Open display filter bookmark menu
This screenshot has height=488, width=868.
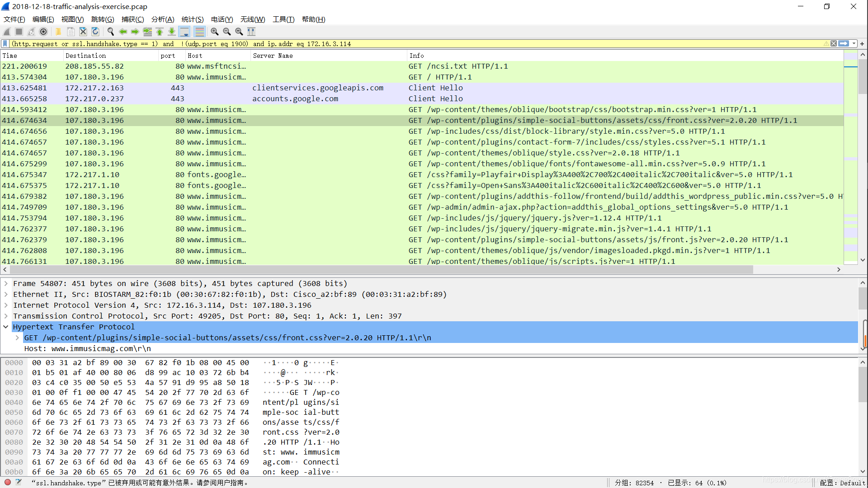[x=5, y=44]
